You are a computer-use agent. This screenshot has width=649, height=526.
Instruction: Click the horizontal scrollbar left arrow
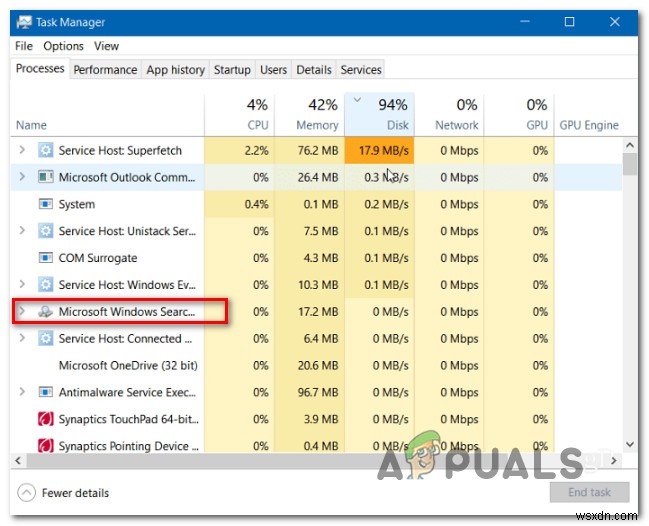[x=18, y=460]
